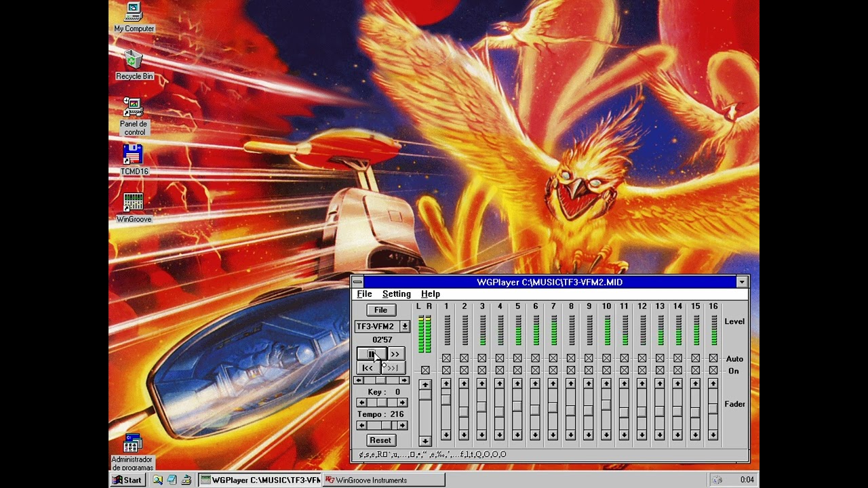Select the TCMD16 desktop shortcut
Viewport: 868px width, 488px height.
point(134,160)
